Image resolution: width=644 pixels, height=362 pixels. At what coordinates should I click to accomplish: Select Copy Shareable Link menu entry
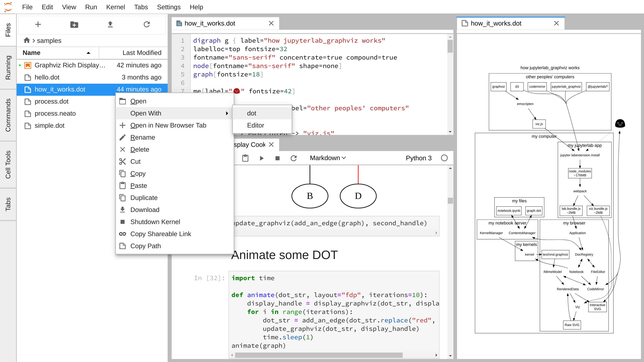(x=161, y=234)
